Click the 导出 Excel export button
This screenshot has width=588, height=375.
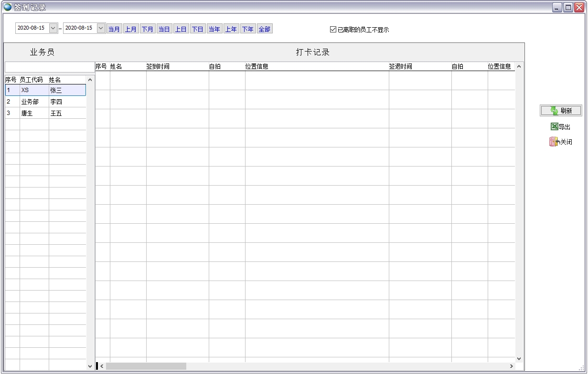pos(561,127)
